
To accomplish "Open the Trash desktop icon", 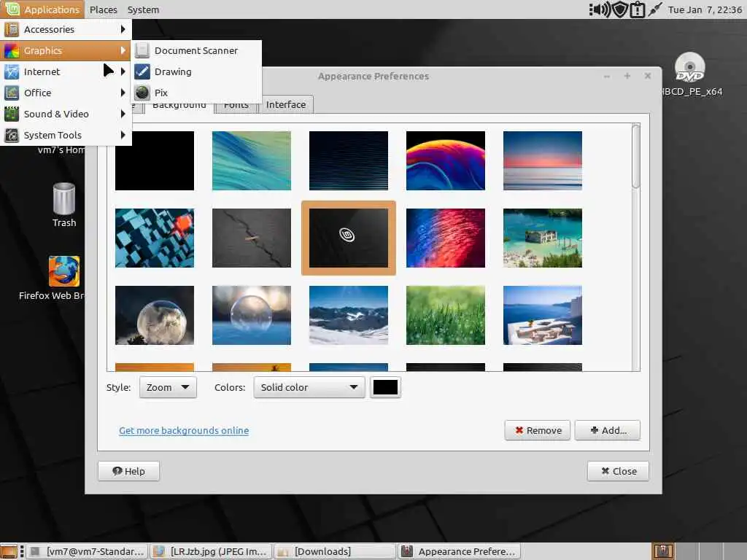I will tap(64, 205).
